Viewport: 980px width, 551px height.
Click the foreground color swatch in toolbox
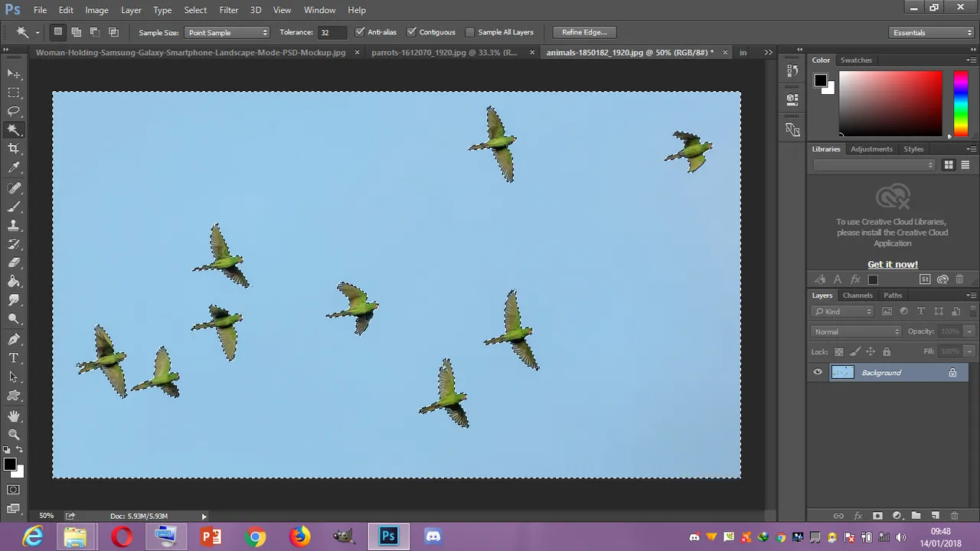pyautogui.click(x=9, y=465)
